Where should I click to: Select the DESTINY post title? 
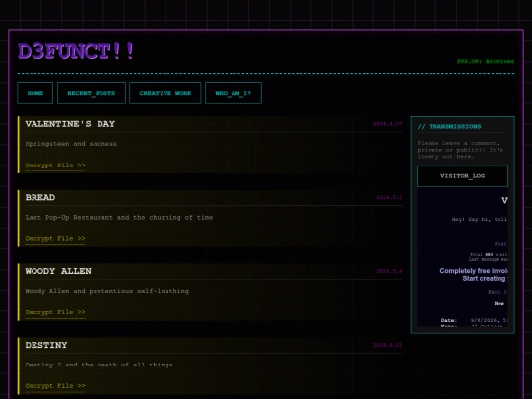[x=46, y=345]
